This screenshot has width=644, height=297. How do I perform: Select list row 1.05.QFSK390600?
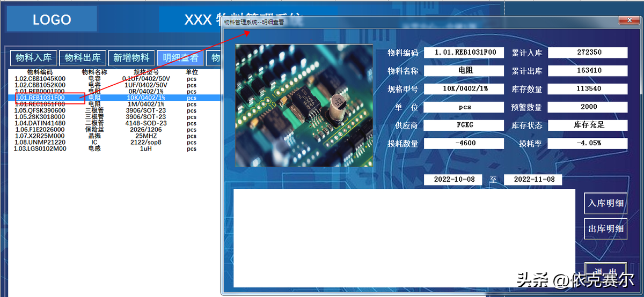tap(115, 110)
